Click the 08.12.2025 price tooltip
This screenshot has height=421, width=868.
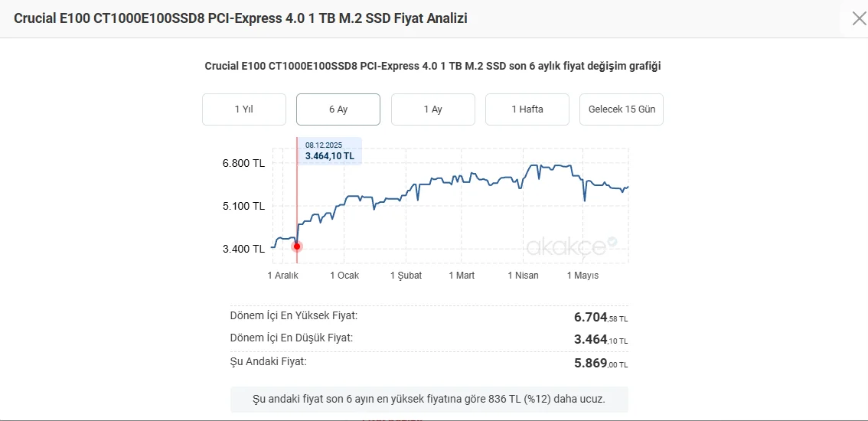(329, 151)
